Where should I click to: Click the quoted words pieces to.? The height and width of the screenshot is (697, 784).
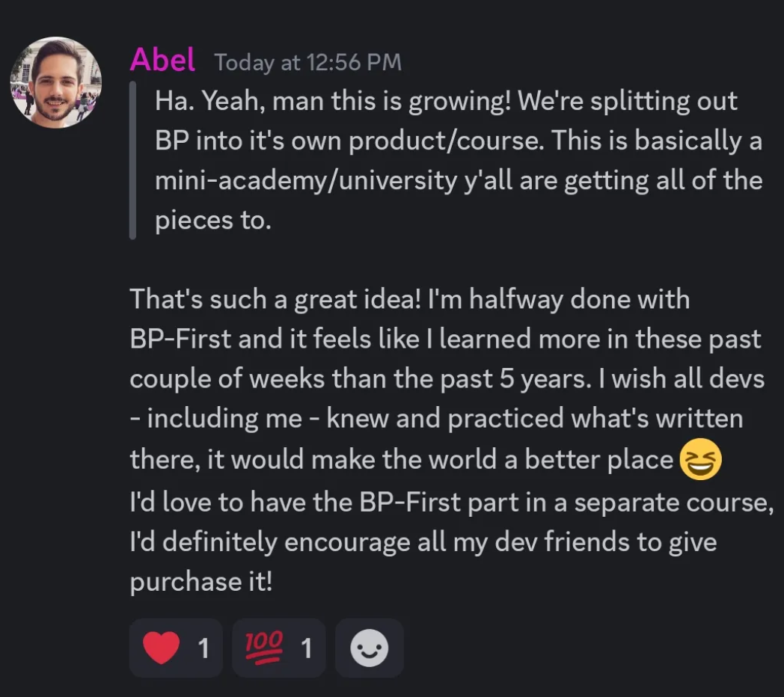[x=213, y=220]
